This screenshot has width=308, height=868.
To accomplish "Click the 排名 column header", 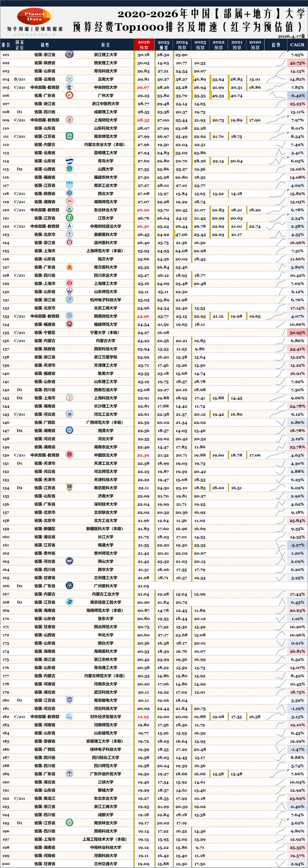I will point(6,45).
